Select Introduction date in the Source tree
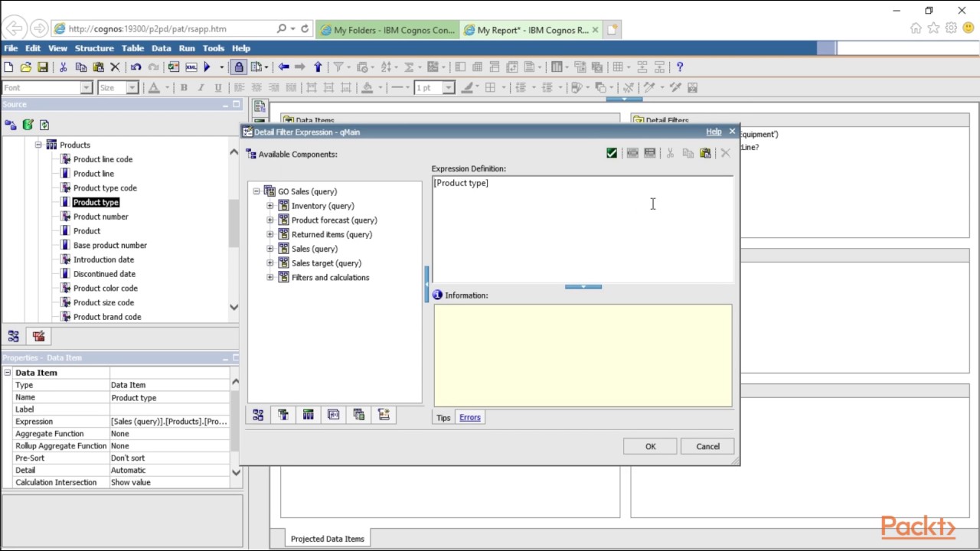Viewport: 980px width, 551px height. pos(103,259)
